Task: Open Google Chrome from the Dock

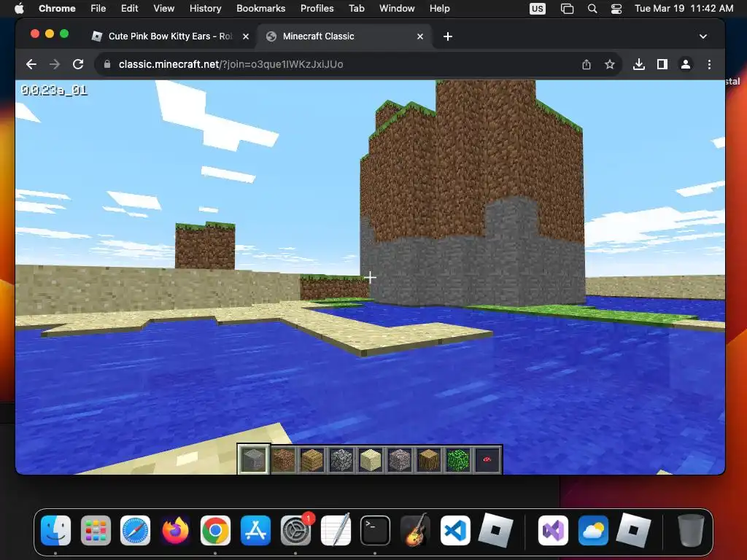Action: [x=215, y=531]
